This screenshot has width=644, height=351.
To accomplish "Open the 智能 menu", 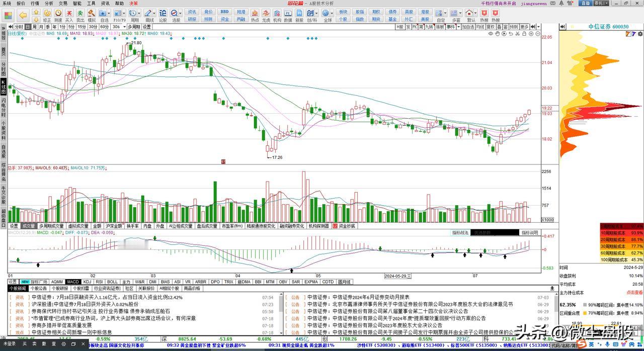I will (x=77, y=3).
